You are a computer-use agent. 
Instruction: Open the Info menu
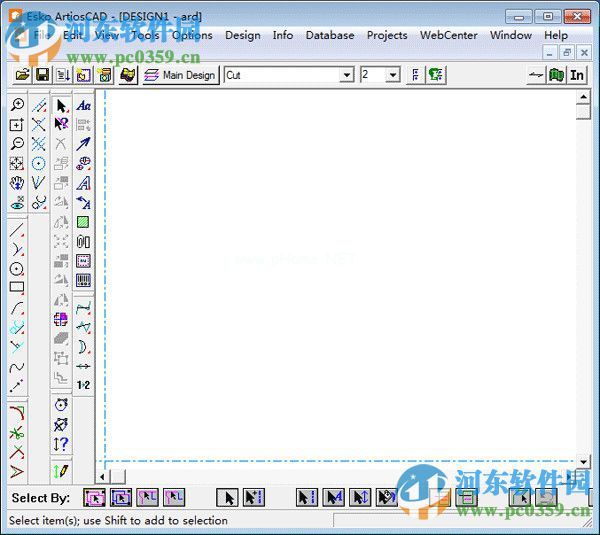tap(283, 35)
